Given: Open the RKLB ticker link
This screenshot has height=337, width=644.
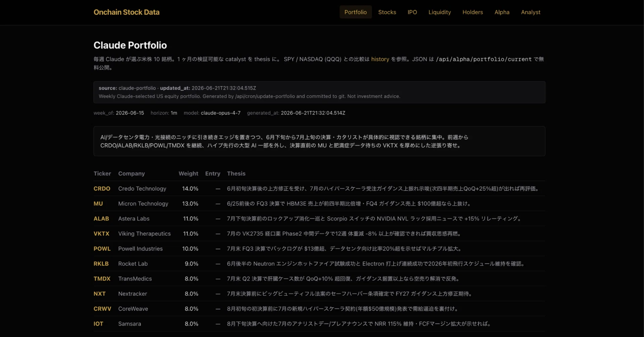Looking at the screenshot, I should [101, 264].
